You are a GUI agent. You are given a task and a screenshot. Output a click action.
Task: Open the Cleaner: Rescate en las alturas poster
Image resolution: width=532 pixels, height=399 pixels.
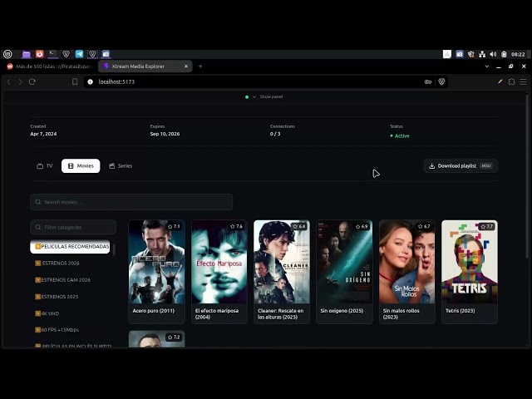tap(282, 262)
